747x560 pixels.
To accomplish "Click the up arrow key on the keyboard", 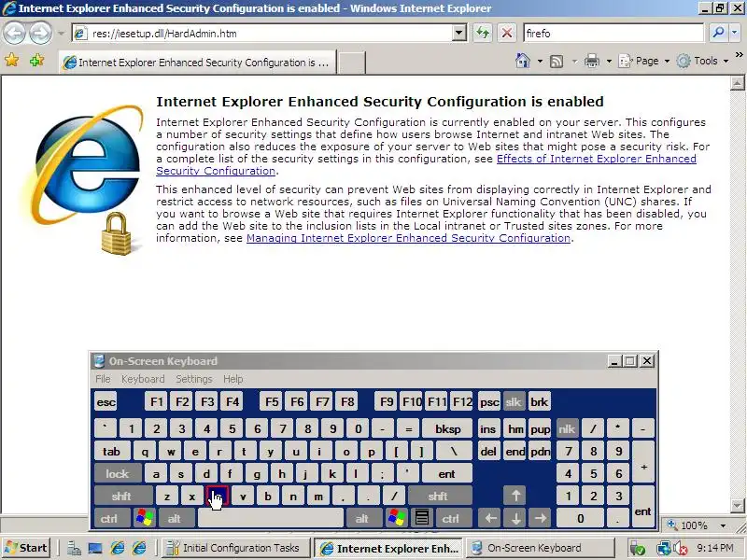I will (x=515, y=496).
